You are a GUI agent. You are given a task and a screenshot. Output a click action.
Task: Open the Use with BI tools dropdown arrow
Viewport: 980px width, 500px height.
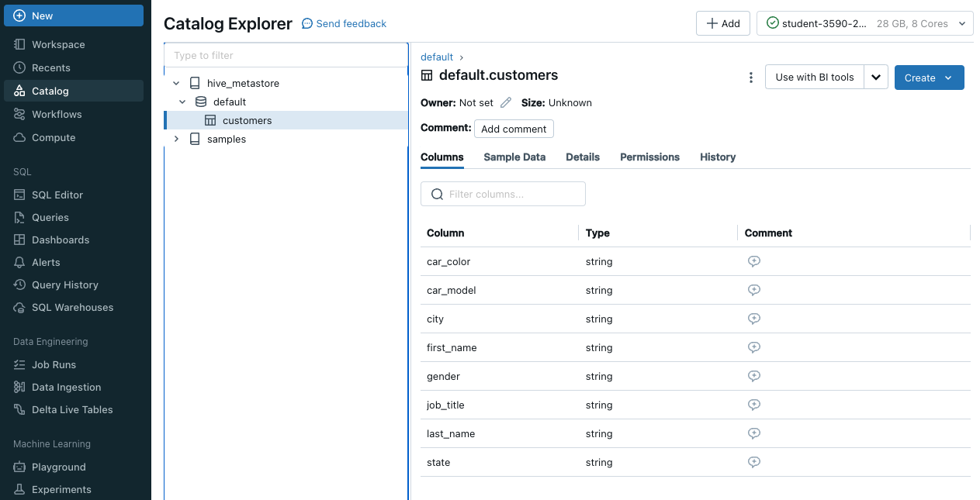point(876,78)
